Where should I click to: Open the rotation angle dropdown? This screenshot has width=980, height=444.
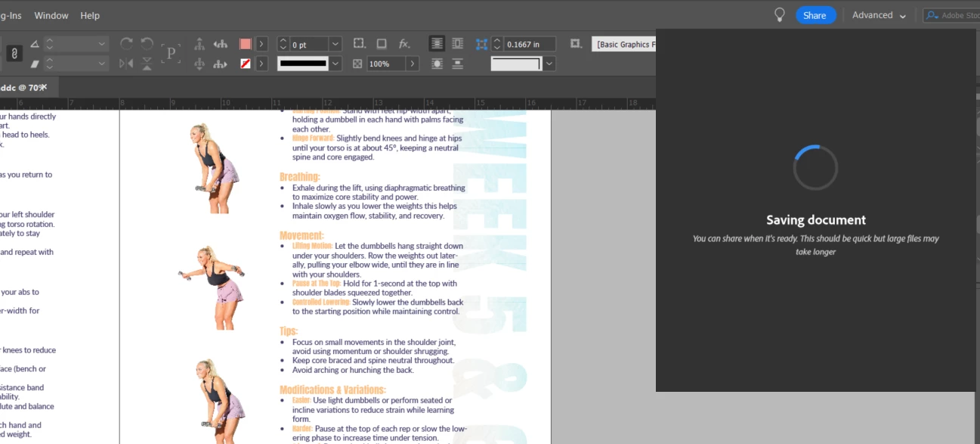click(102, 44)
